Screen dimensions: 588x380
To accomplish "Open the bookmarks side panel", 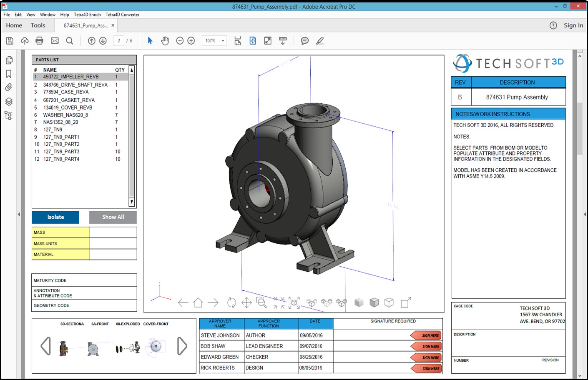I will [x=9, y=74].
